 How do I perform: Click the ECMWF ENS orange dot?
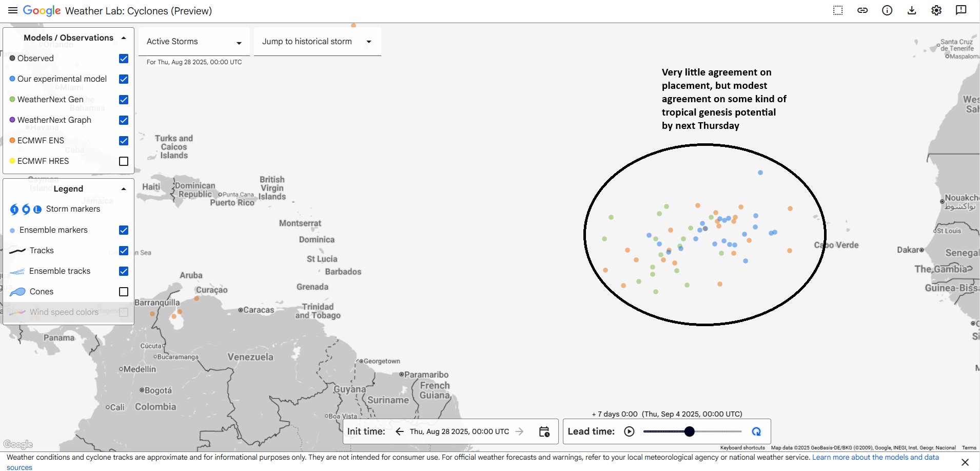[12, 140]
